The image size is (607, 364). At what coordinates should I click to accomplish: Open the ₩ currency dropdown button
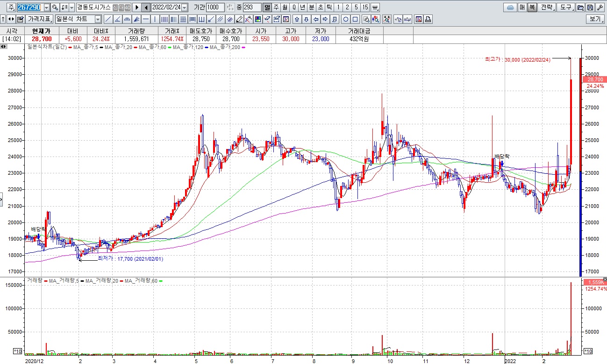375,7
